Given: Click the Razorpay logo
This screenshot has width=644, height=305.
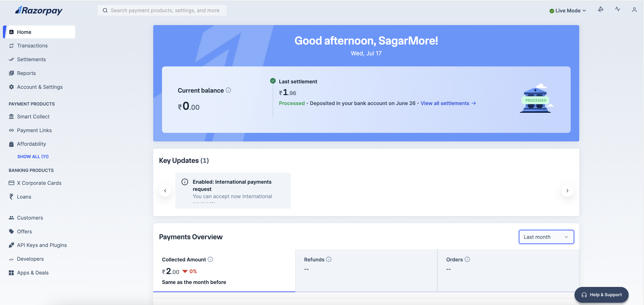Looking at the screenshot, I should click(39, 10).
